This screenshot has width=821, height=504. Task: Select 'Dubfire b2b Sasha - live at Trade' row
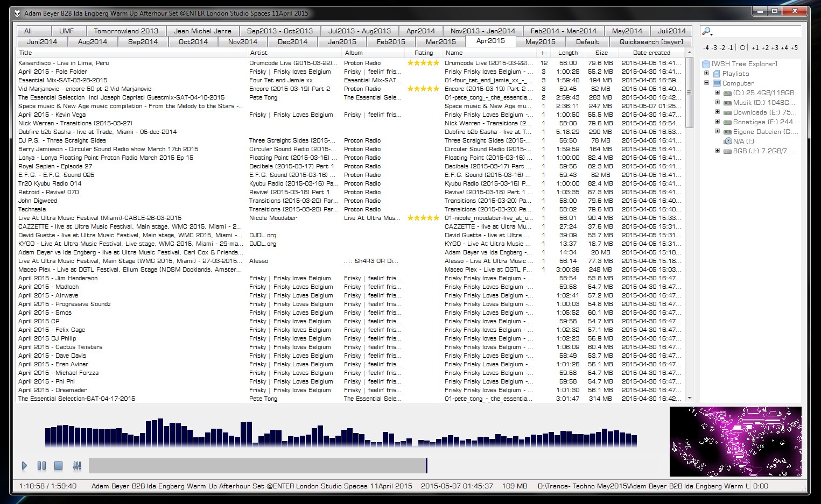pyautogui.click(x=351, y=132)
